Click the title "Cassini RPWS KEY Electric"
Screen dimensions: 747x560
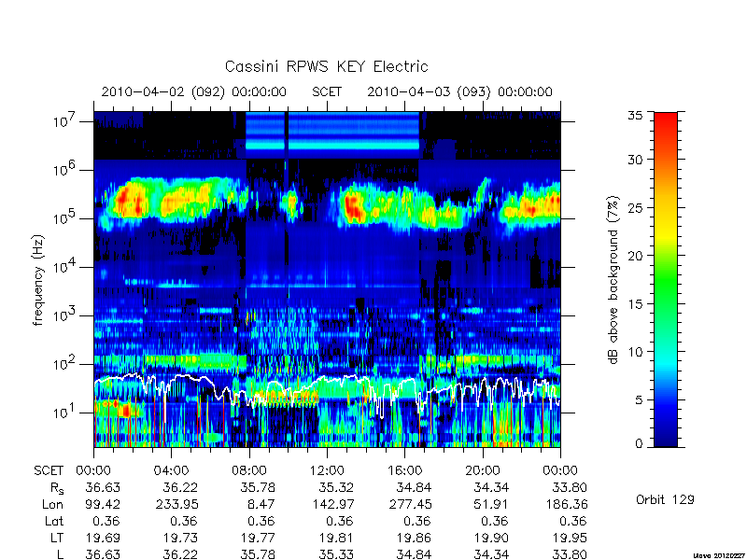[x=326, y=66]
